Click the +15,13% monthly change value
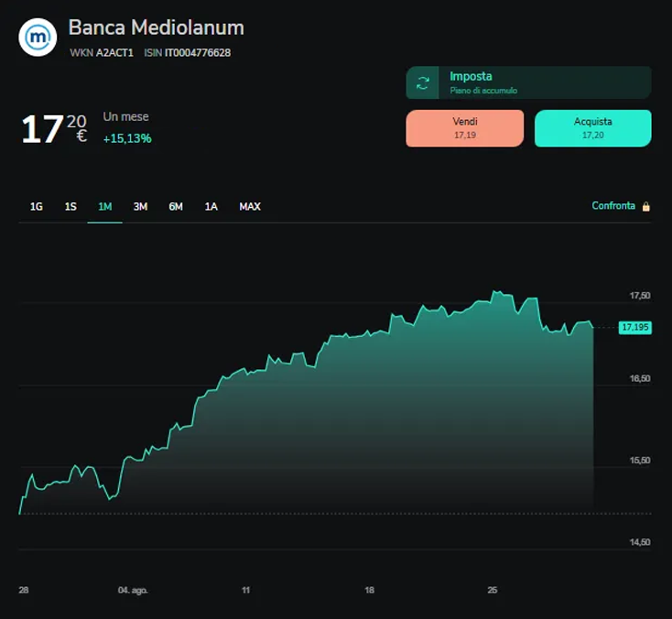This screenshot has height=619, width=672. 127,138
